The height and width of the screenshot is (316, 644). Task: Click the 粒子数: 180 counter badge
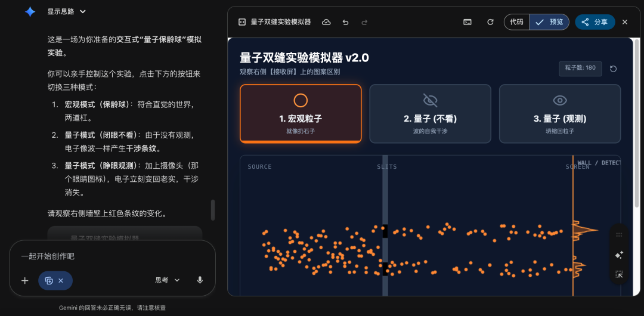point(580,68)
